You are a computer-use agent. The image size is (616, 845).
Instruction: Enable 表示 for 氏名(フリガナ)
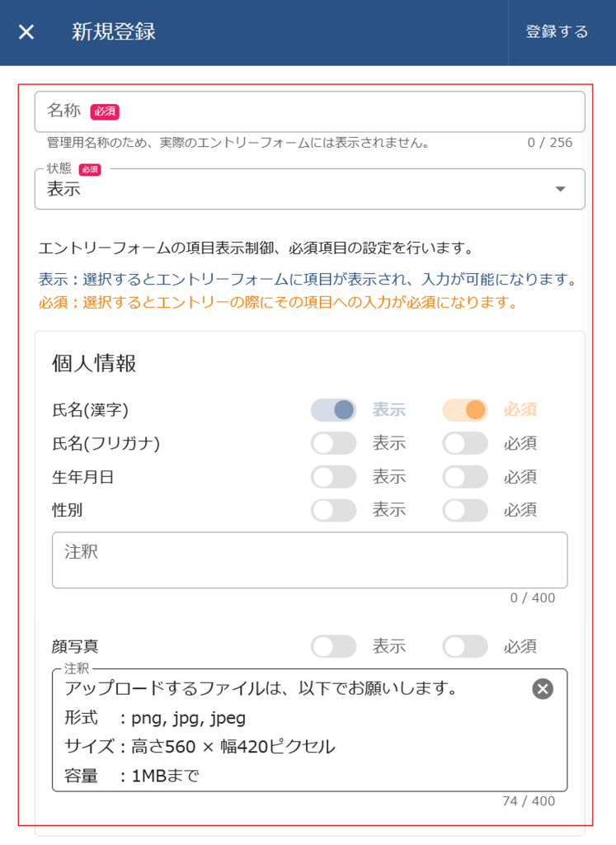click(x=334, y=443)
